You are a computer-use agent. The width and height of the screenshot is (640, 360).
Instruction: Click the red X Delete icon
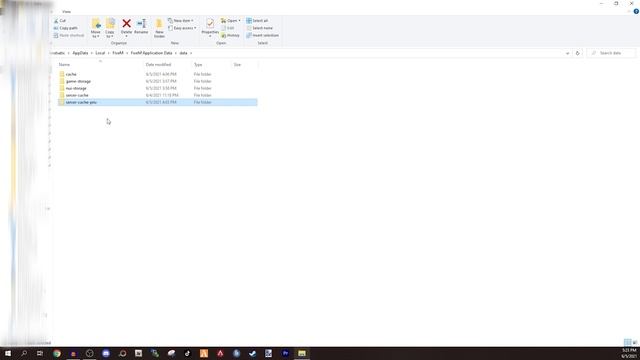(x=127, y=24)
